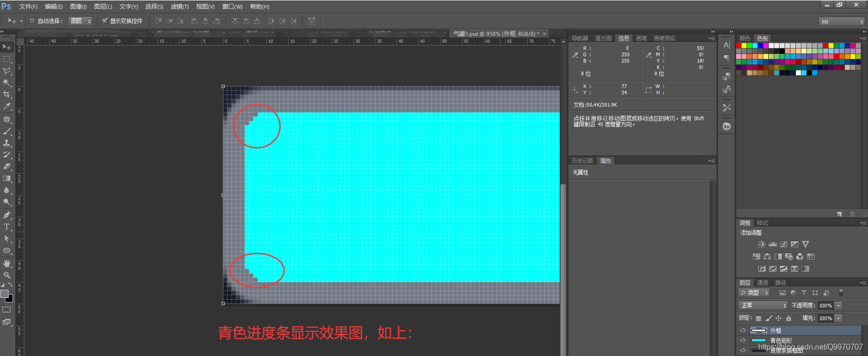Viewport: 868px width, 356px height.
Task: Switch to the 样式 tab
Action: coord(763,223)
